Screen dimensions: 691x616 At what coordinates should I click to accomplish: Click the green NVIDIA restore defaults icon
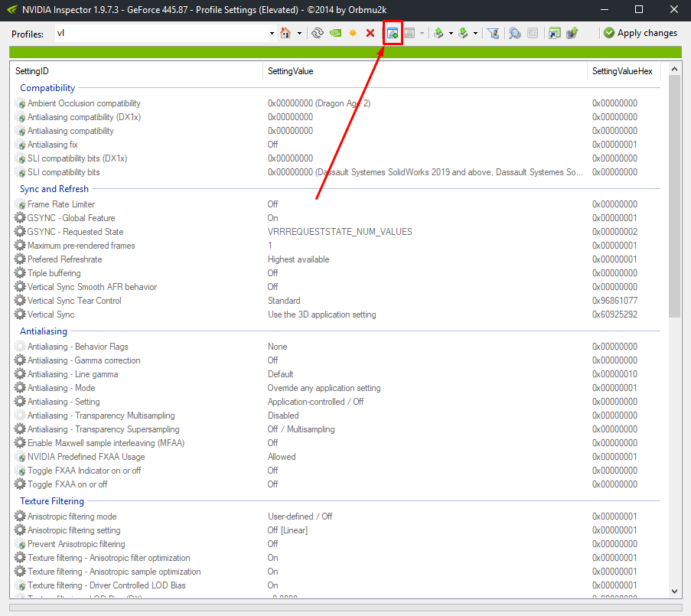pyautogui.click(x=335, y=33)
